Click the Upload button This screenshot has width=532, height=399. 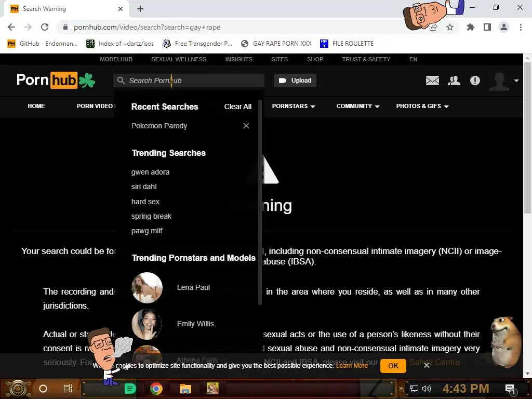pyautogui.click(x=295, y=81)
